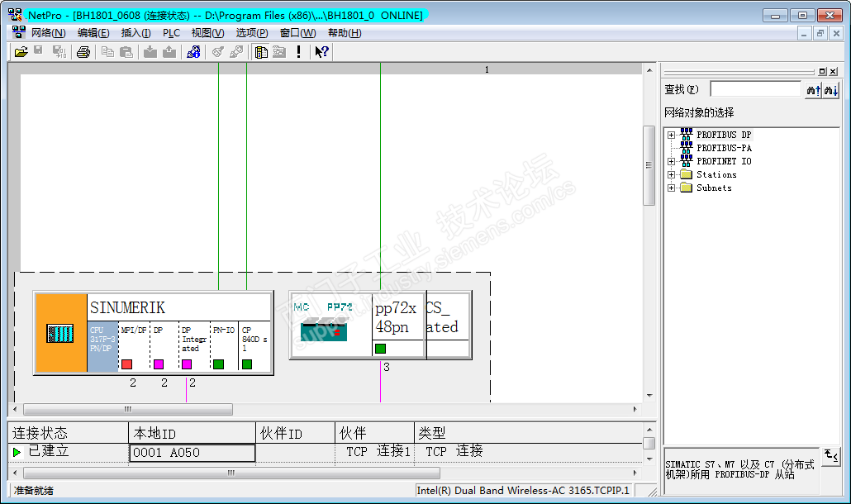Click the Print icon in toolbar
The width and height of the screenshot is (851, 504).
(x=83, y=52)
